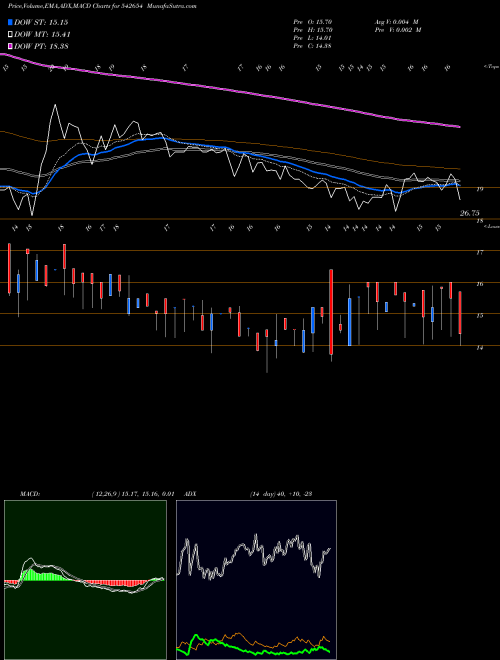Click the MACD (12,26,9) parameter values
This screenshot has height=660, width=500.
(x=132, y=494)
